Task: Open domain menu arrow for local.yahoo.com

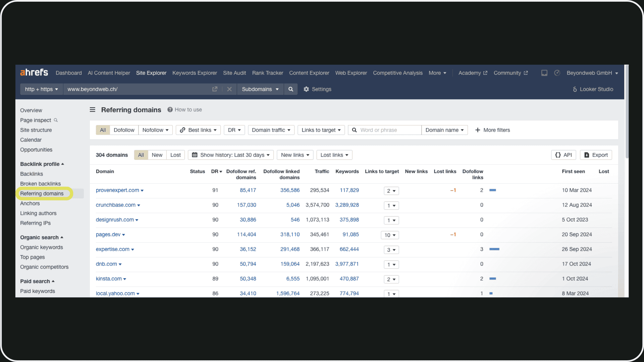Action: tap(138, 294)
